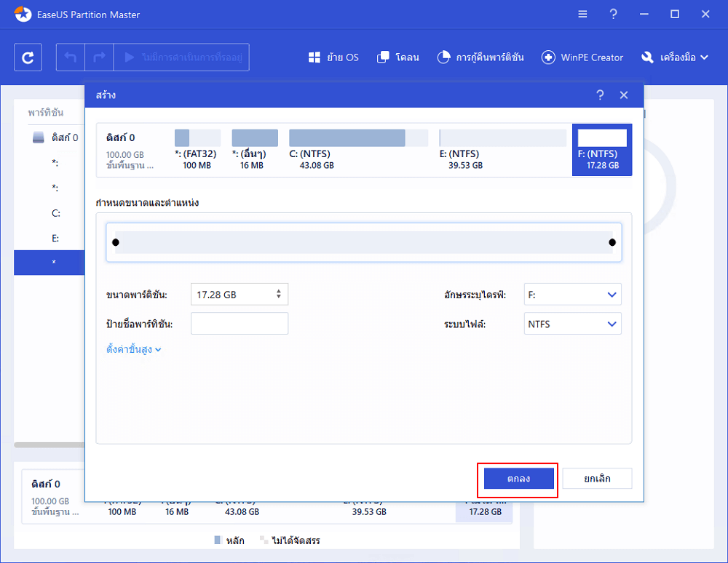
Task: Click the partition label input field
Action: pos(240,324)
